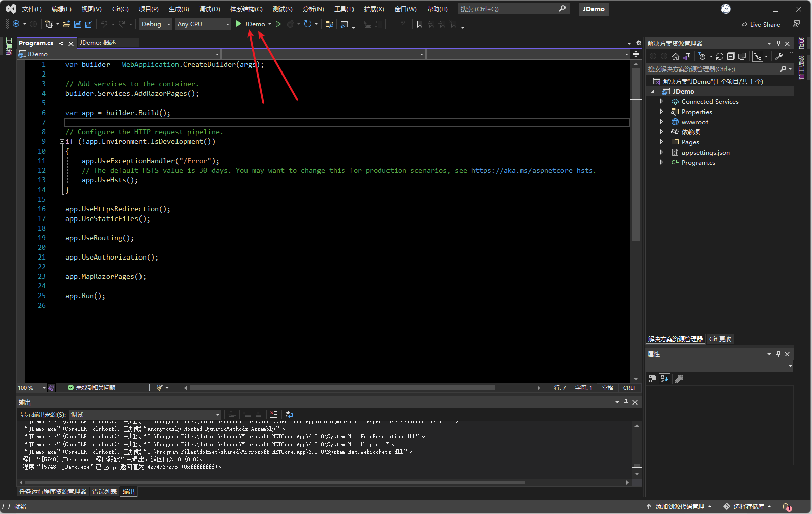Collapse the JDemo project node
Screen dimensions: 812x514
coord(653,92)
